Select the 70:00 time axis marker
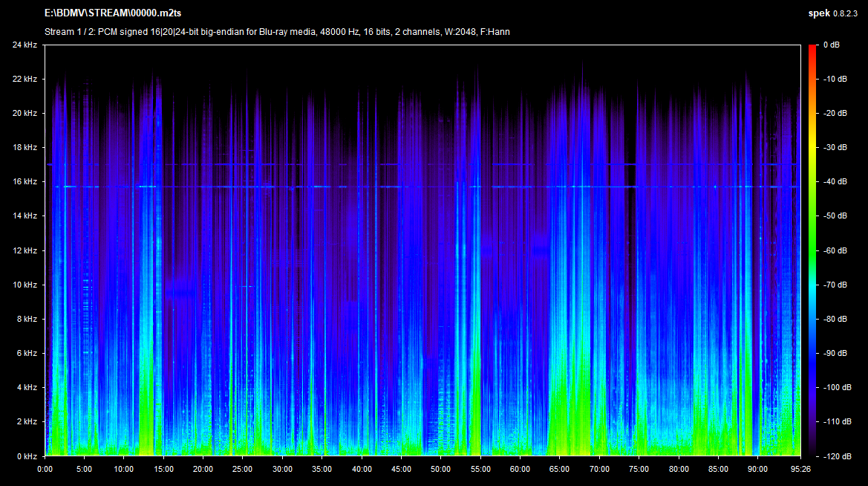 tap(598, 469)
